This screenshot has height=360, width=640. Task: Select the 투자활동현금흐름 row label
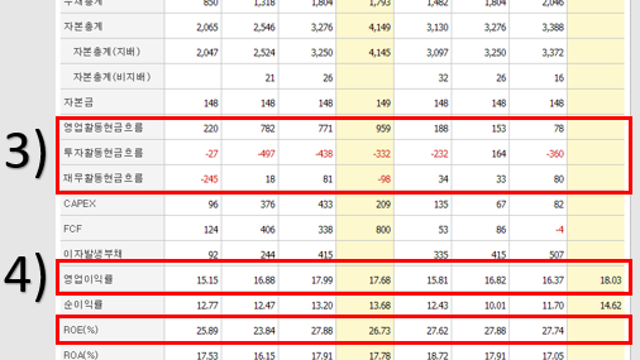click(x=103, y=153)
